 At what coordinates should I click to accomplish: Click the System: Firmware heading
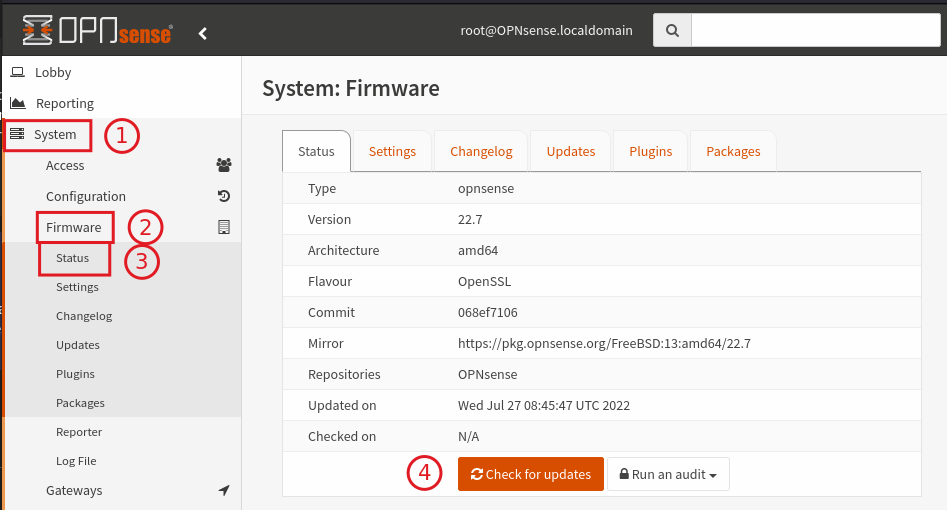[351, 88]
